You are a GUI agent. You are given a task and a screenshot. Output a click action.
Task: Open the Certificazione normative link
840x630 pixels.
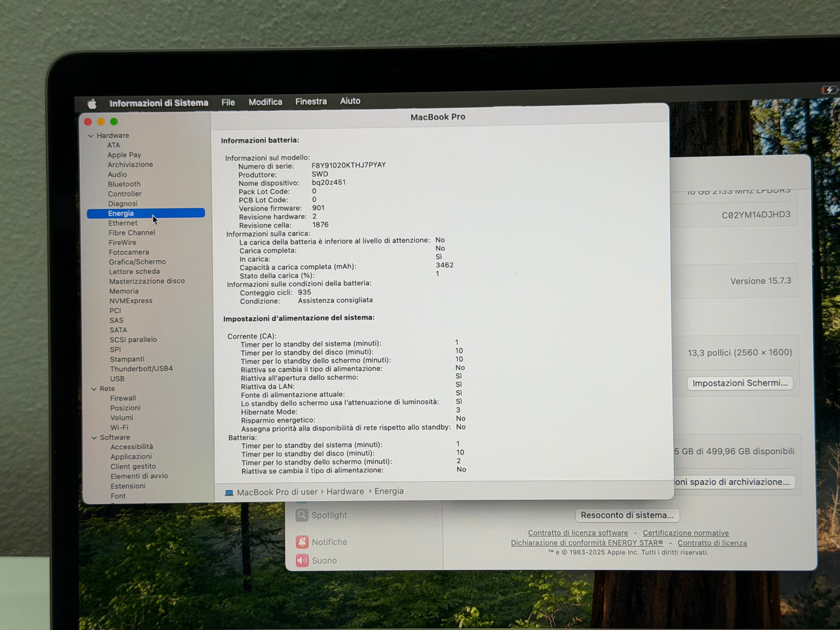685,533
